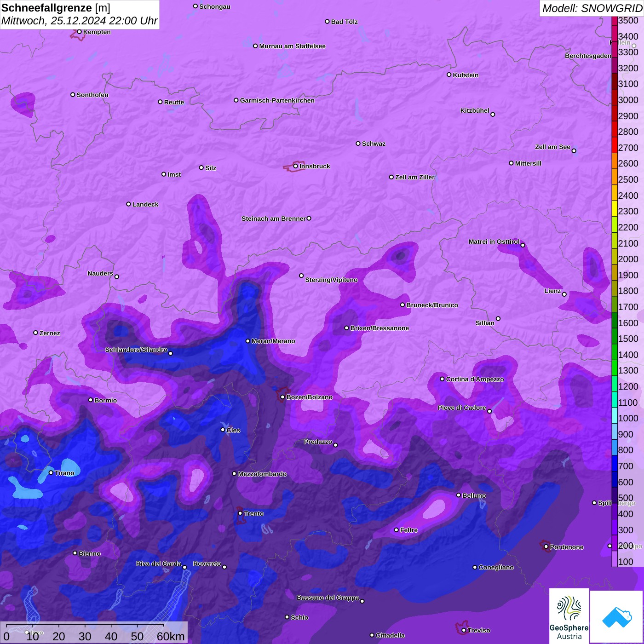This screenshot has width=644, height=644.
Task: Click the Rovereto label
Action: [x=207, y=563]
